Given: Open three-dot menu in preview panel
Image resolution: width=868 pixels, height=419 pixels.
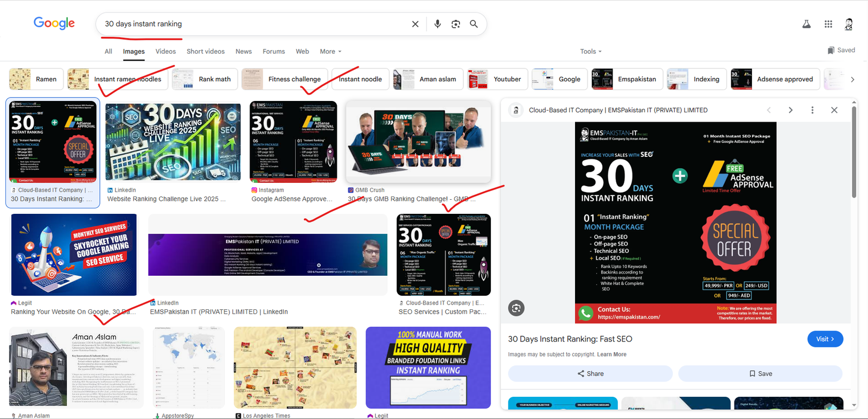Looking at the screenshot, I should (x=812, y=110).
